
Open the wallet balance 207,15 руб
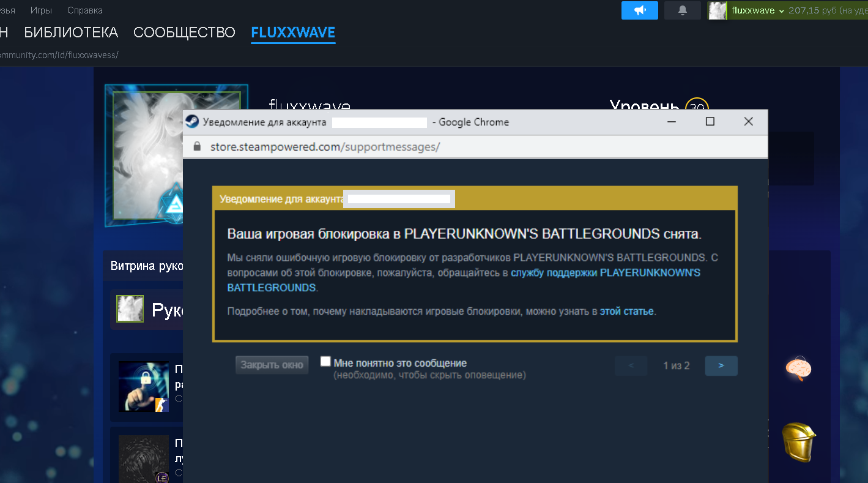coord(828,10)
